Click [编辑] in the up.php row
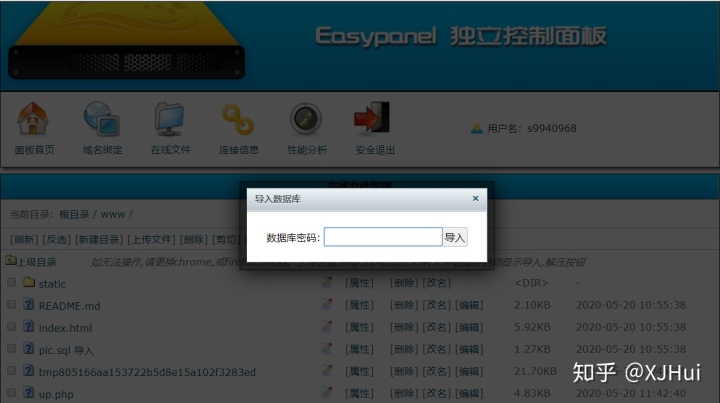 pos(469,393)
